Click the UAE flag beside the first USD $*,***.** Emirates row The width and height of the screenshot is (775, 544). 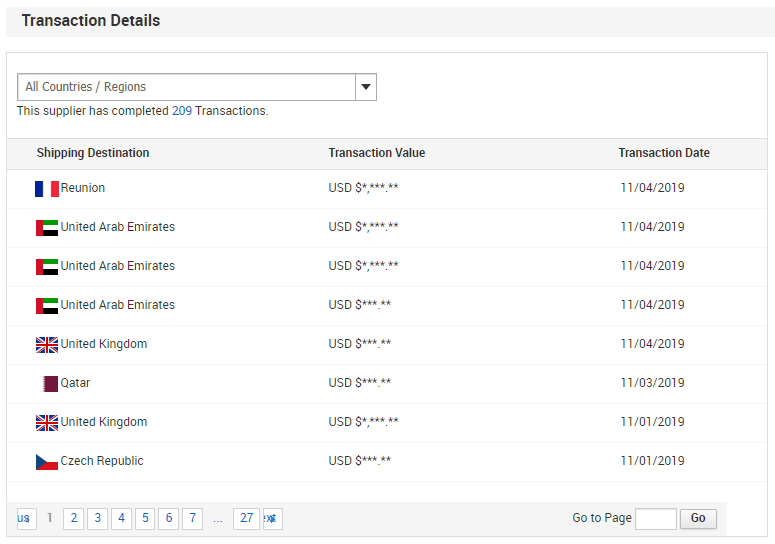pyautogui.click(x=47, y=228)
